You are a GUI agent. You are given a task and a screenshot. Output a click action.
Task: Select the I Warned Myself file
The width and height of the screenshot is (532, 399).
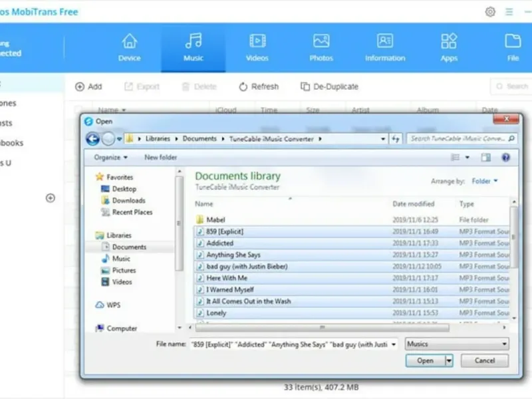352,290
